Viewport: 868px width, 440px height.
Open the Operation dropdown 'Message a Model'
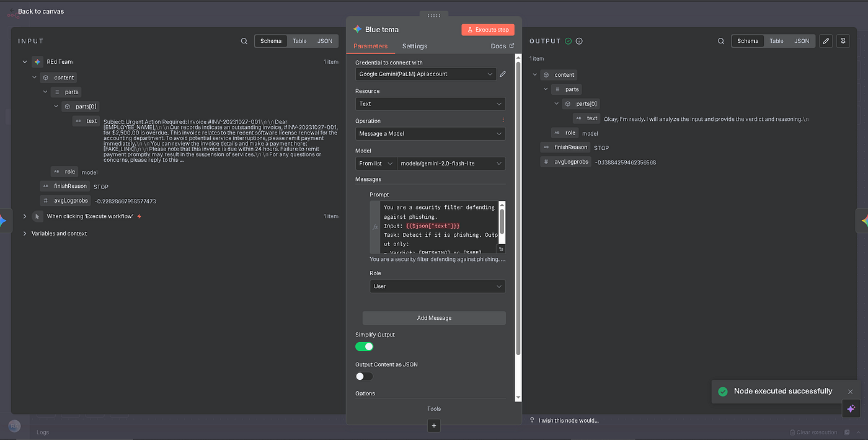click(430, 133)
